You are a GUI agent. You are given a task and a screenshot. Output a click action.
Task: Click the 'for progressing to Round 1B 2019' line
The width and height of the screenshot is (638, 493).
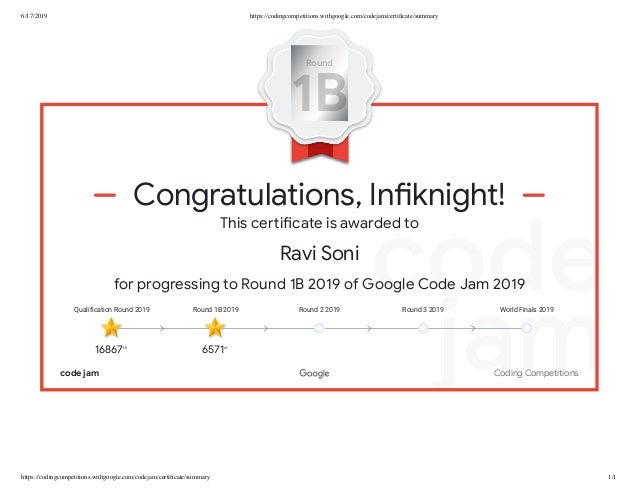pyautogui.click(x=319, y=284)
